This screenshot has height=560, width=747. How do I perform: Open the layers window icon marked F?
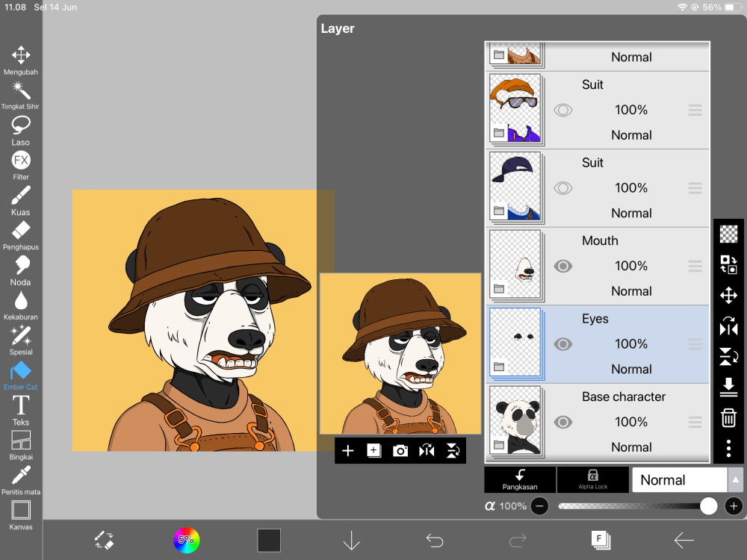tap(601, 540)
